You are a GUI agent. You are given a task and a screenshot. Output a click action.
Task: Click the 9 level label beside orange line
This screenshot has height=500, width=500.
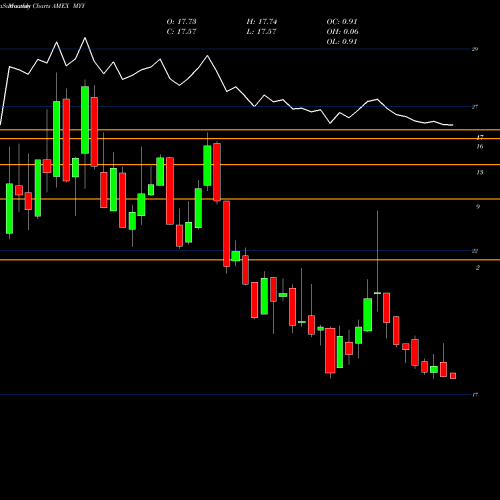[478, 207]
